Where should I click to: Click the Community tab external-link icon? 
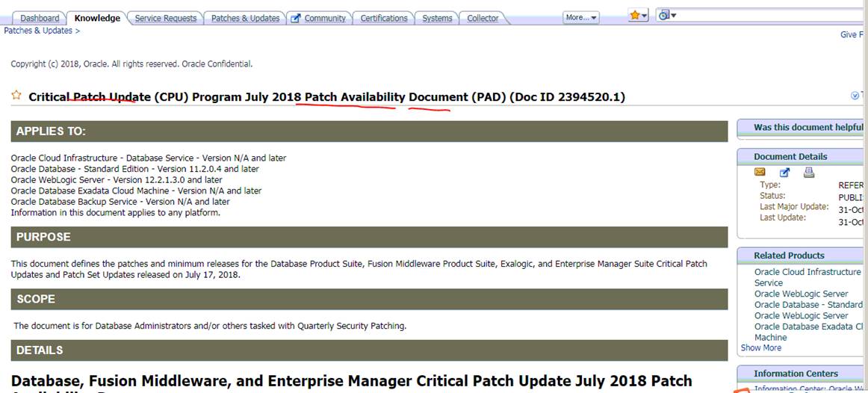296,18
